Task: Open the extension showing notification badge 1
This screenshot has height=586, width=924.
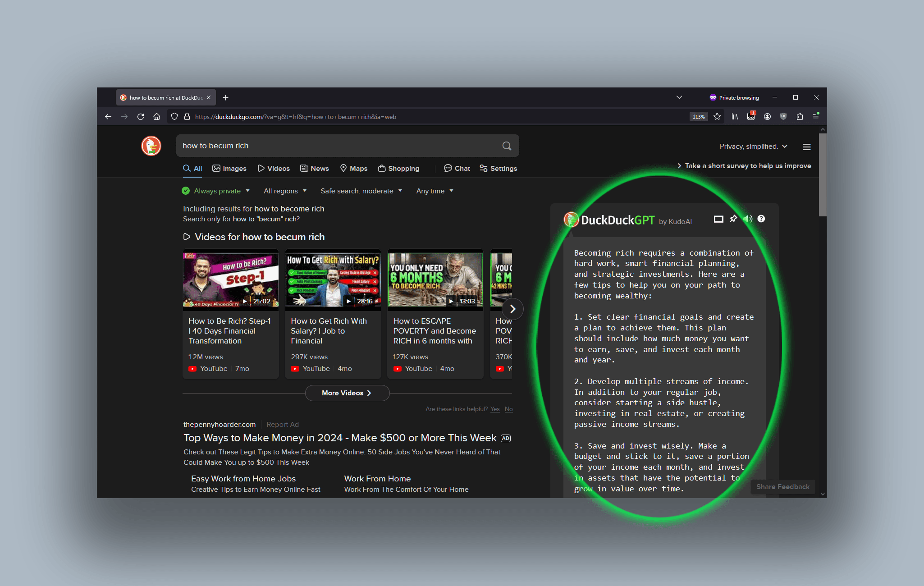Action: (751, 116)
